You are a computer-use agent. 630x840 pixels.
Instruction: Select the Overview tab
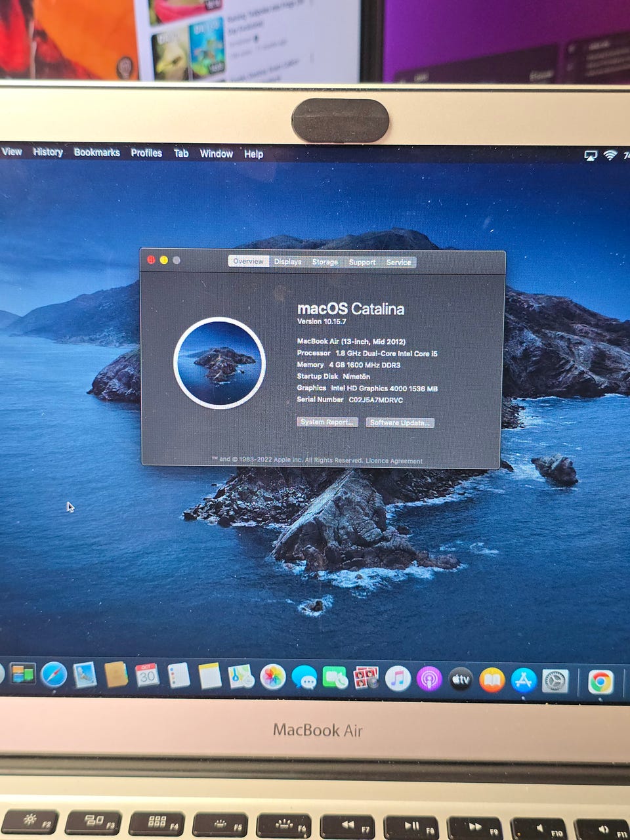coord(248,261)
